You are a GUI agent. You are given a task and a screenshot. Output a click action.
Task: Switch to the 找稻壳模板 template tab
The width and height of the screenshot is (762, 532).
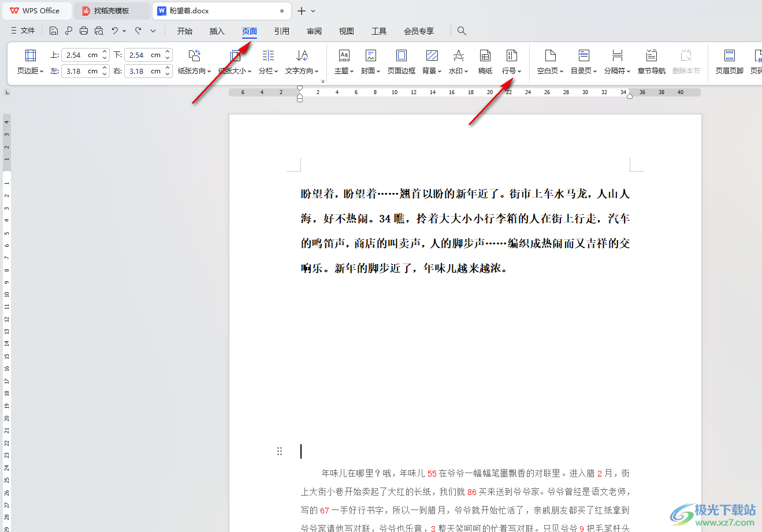112,10
